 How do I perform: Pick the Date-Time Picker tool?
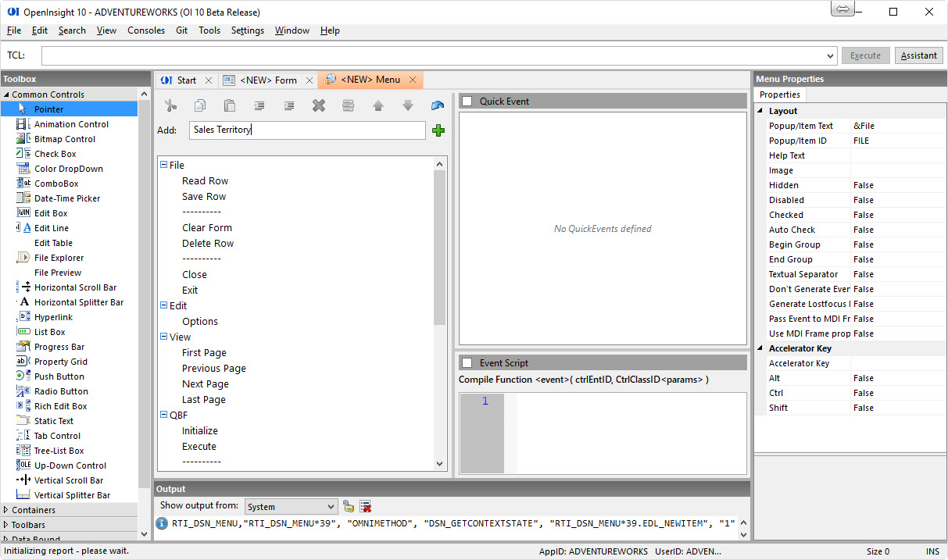(x=69, y=198)
